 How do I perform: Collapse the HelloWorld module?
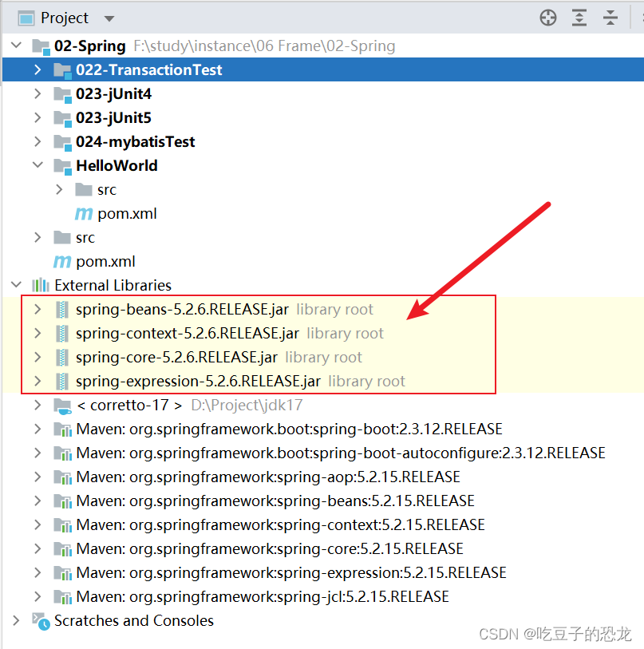pos(38,164)
